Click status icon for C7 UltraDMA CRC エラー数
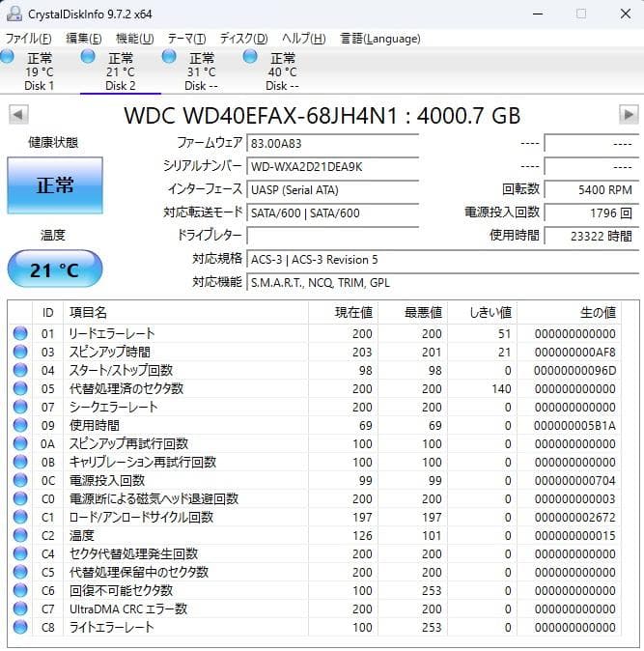Screen dimensions: 644x651 pyautogui.click(x=20, y=609)
